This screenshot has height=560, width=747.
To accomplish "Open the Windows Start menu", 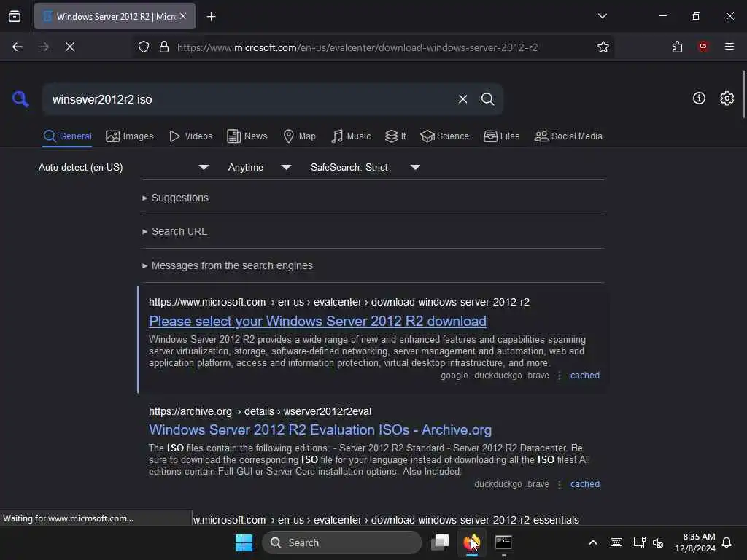I will pyautogui.click(x=244, y=542).
